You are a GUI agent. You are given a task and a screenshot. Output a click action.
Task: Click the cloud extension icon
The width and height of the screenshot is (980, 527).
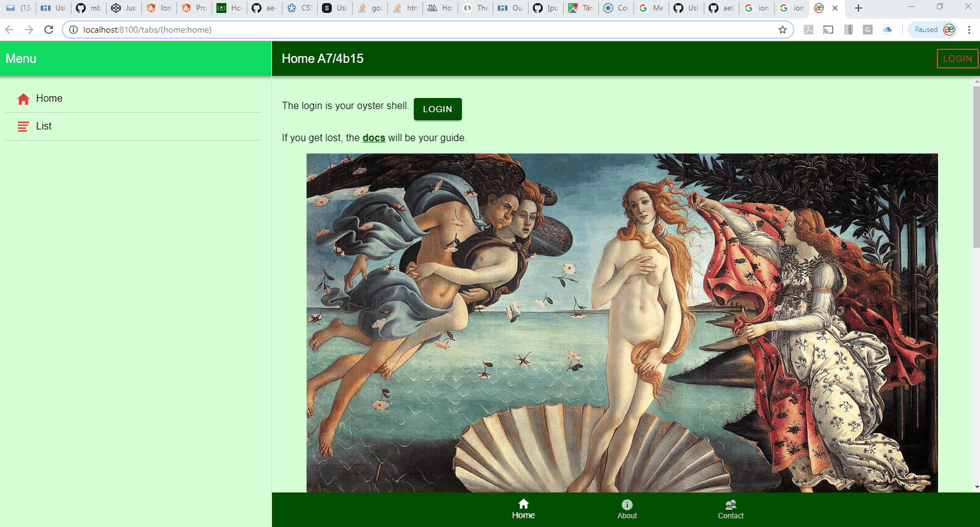pyautogui.click(x=887, y=30)
